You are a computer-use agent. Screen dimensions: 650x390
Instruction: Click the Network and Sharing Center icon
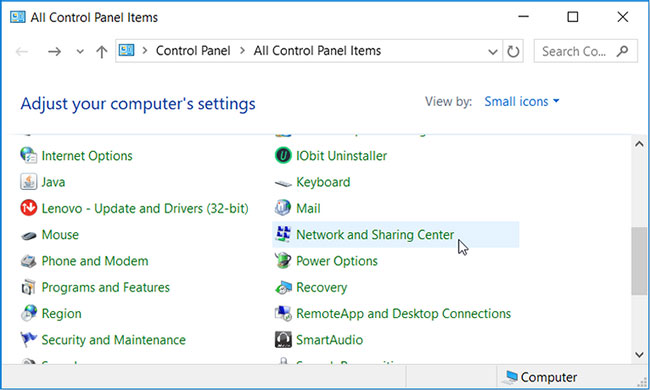coord(283,235)
